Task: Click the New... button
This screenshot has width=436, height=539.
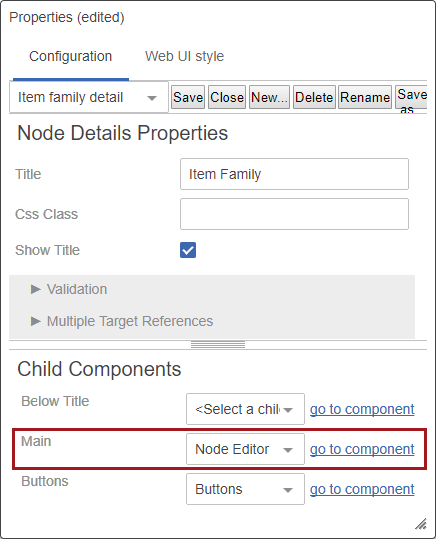Action: (x=269, y=97)
